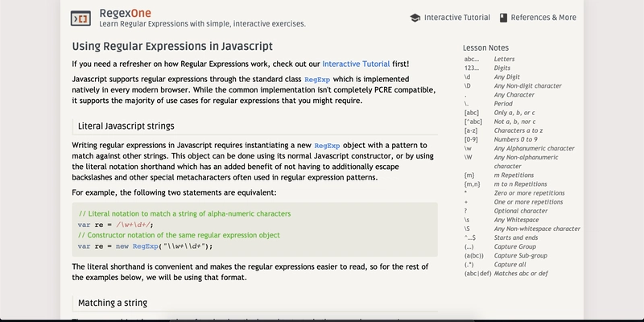This screenshot has height=322, width=644.
Task: Click the book icon beside References & More
Action: pos(503,18)
